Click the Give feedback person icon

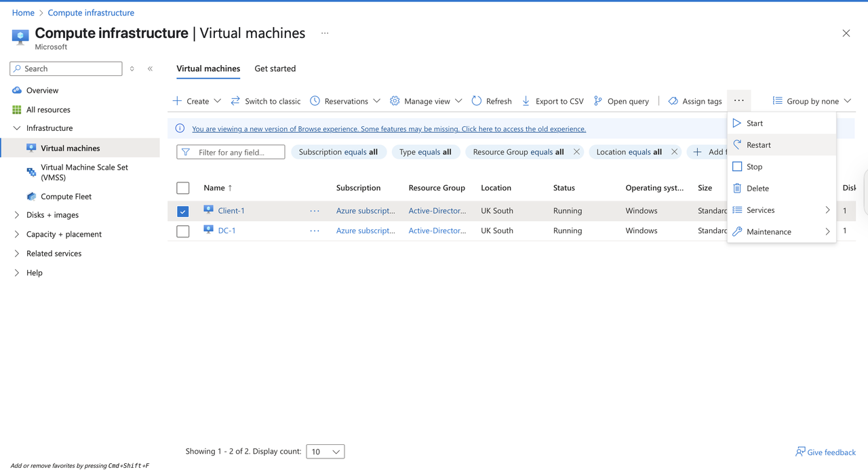[800, 452]
